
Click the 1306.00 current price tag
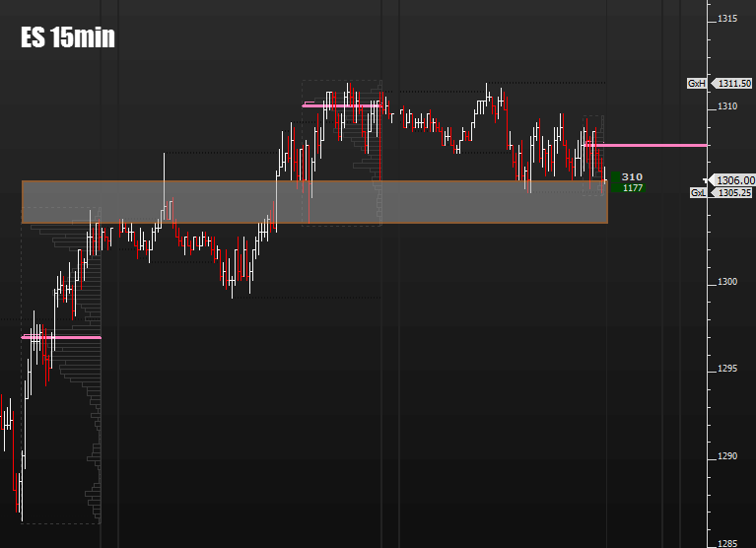(732, 180)
